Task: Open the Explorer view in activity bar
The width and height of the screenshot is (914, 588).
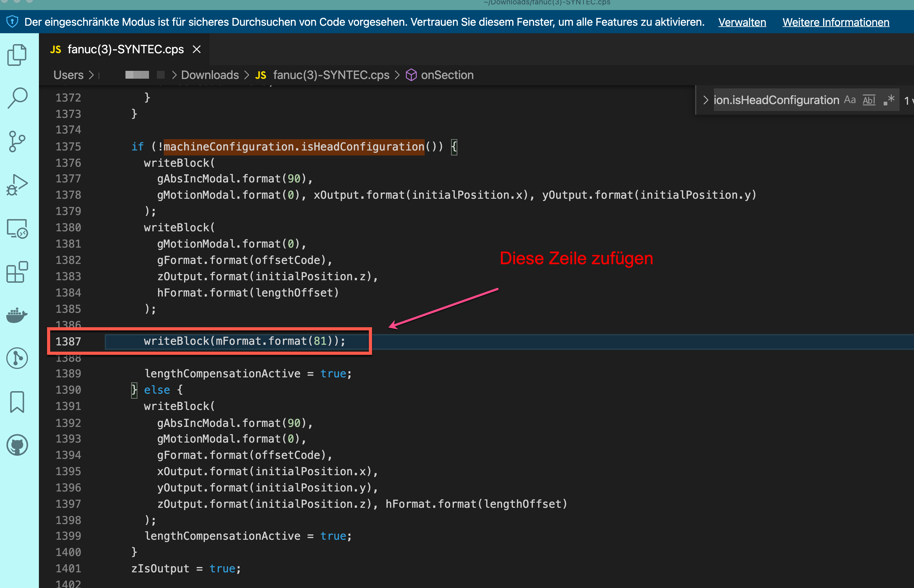Action: tap(17, 55)
